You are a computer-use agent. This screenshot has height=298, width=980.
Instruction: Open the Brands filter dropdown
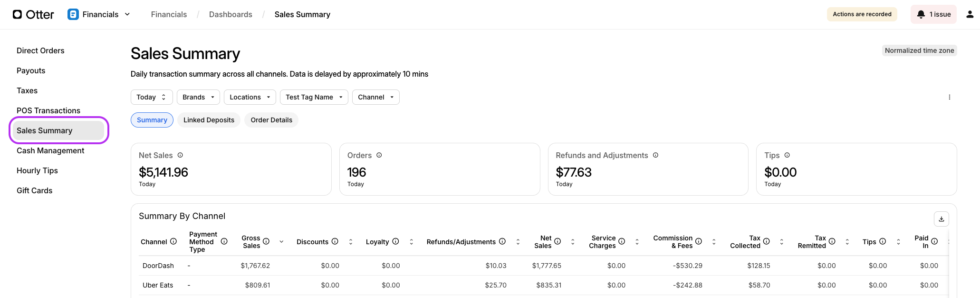tap(198, 97)
